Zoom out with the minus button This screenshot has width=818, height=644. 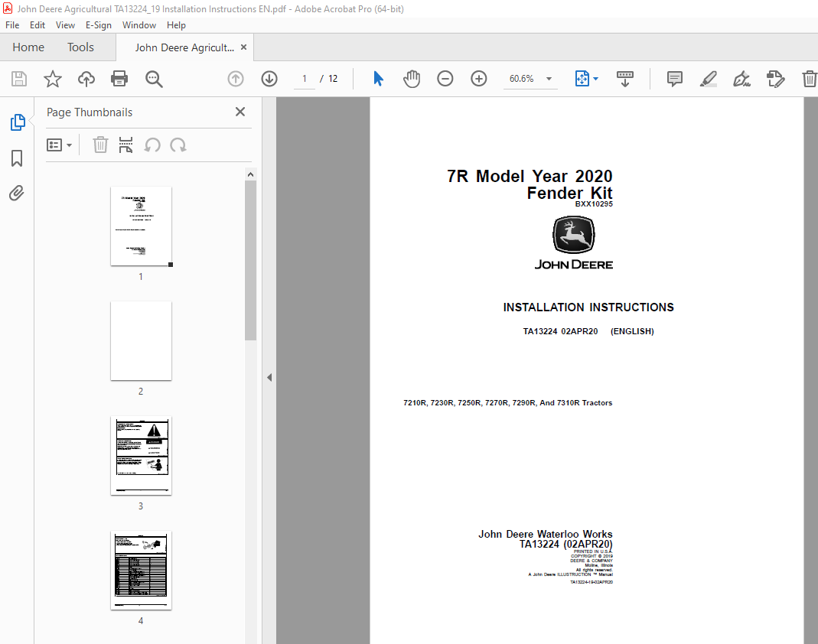(445, 79)
